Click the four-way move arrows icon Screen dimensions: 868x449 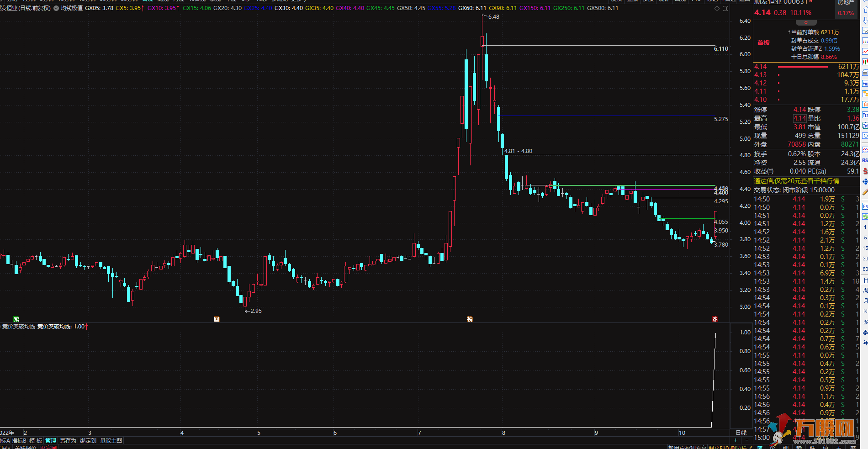pos(865,182)
